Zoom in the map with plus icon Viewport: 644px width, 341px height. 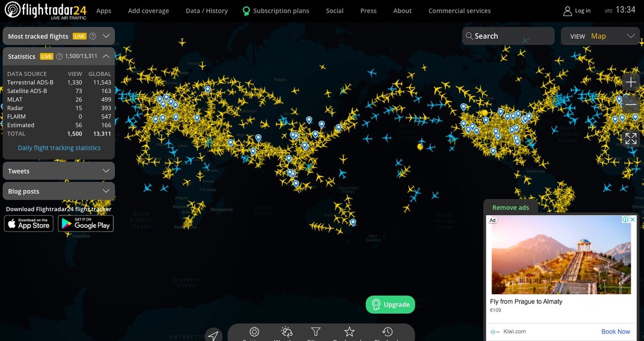coord(631,82)
